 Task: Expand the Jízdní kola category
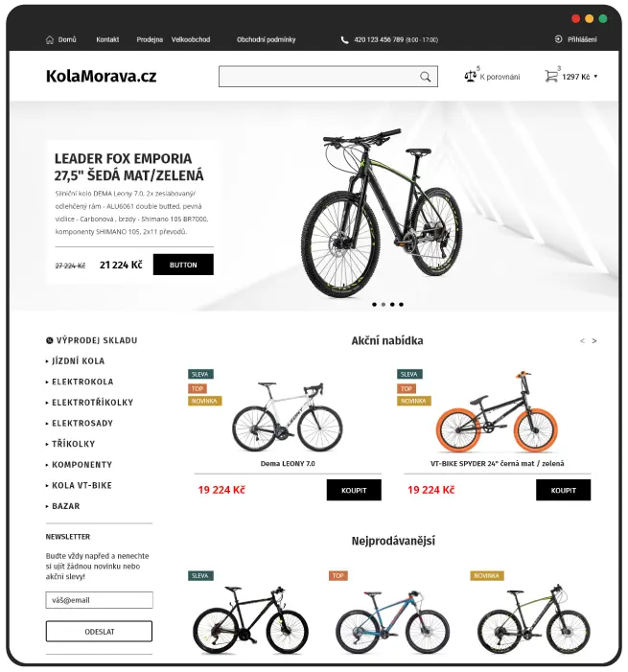click(76, 361)
